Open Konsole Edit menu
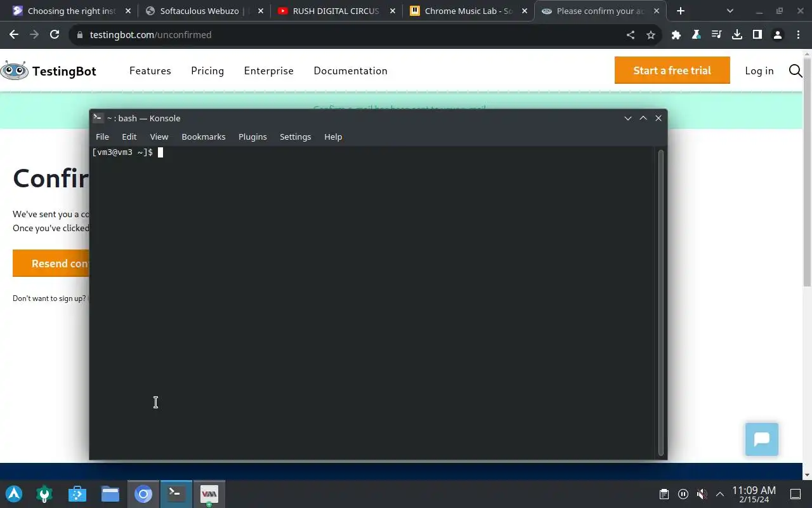The image size is (812, 508). 129,137
